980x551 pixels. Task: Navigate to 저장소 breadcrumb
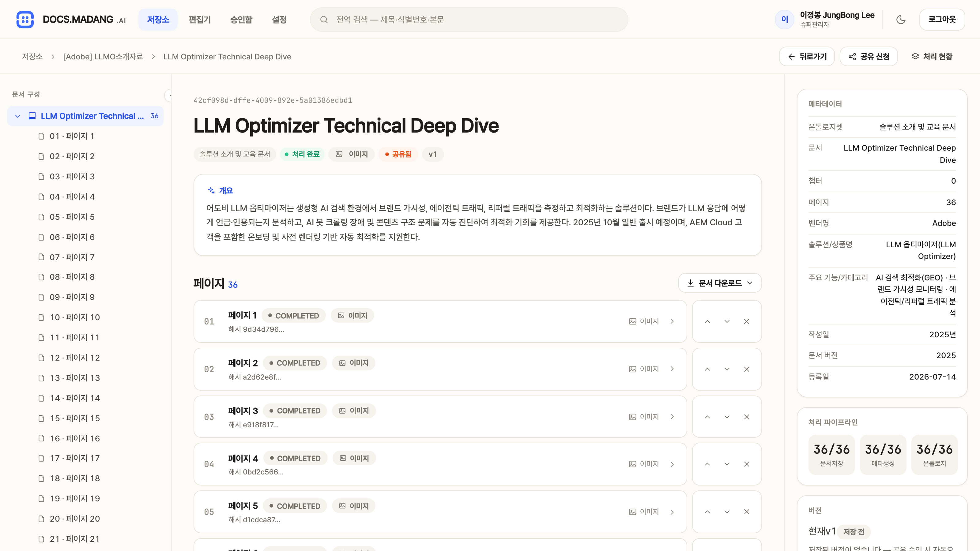32,56
